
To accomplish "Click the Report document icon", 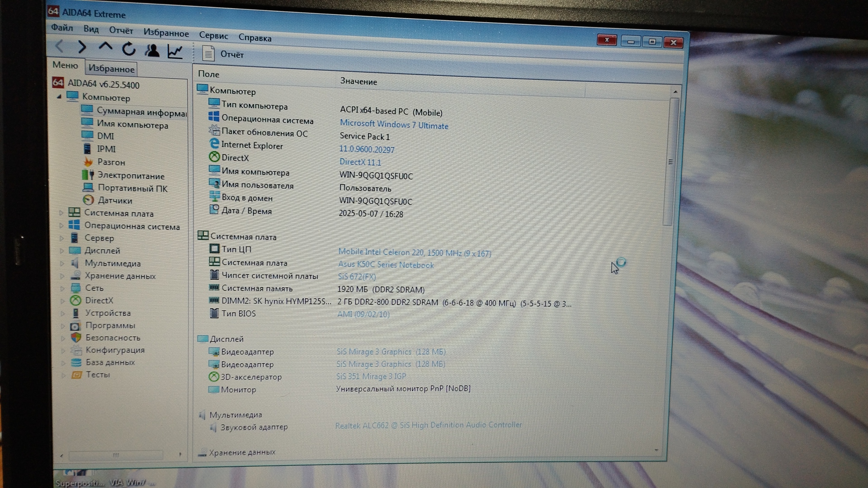I will [x=208, y=53].
